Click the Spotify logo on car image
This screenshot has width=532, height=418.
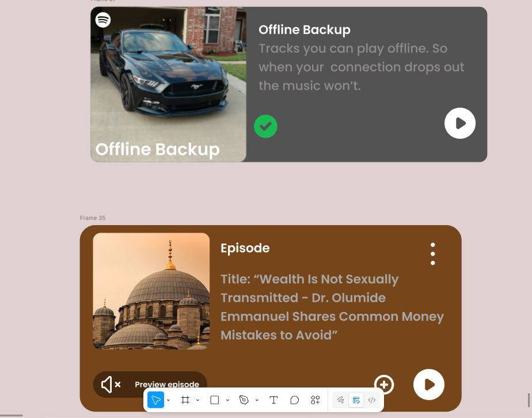coord(103,20)
